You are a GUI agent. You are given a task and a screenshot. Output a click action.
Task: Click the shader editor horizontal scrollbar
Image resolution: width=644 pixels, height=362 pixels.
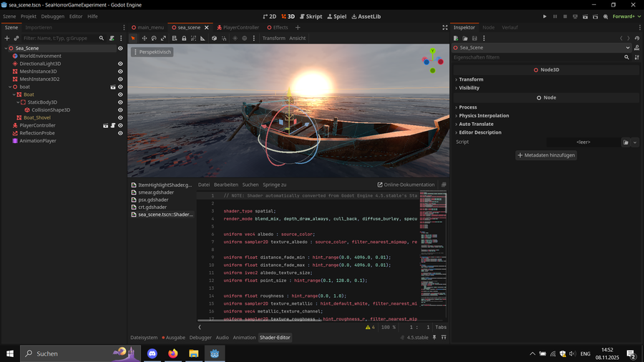coord(259,320)
